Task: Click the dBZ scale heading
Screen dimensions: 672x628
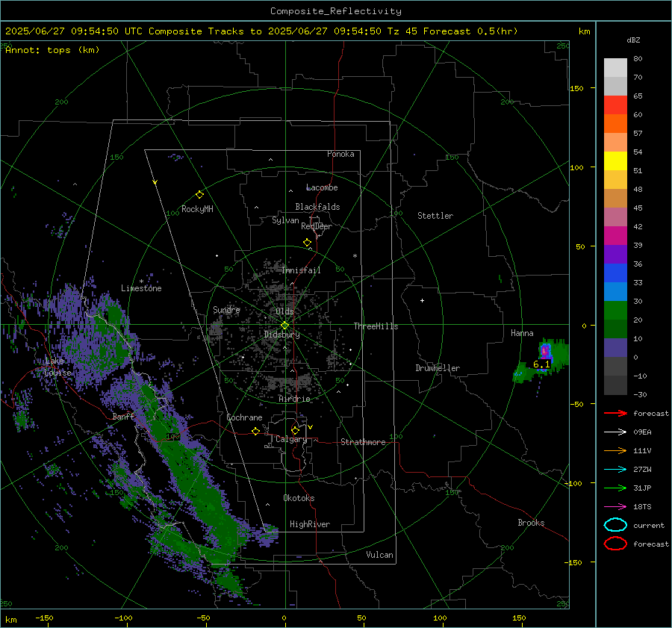Action: coord(633,40)
